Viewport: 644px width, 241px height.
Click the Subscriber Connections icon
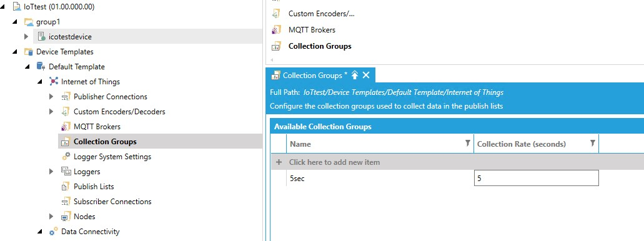point(66,202)
